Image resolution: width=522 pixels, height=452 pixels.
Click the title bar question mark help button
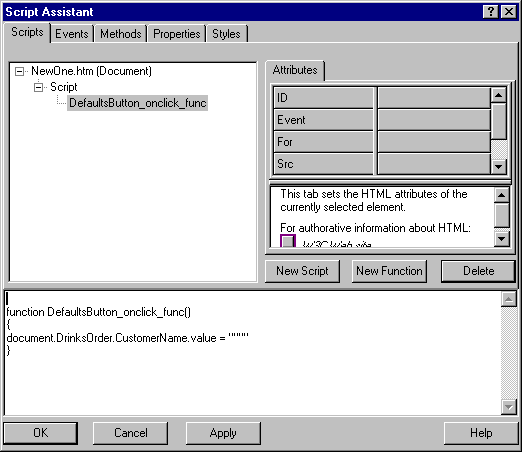[490, 12]
